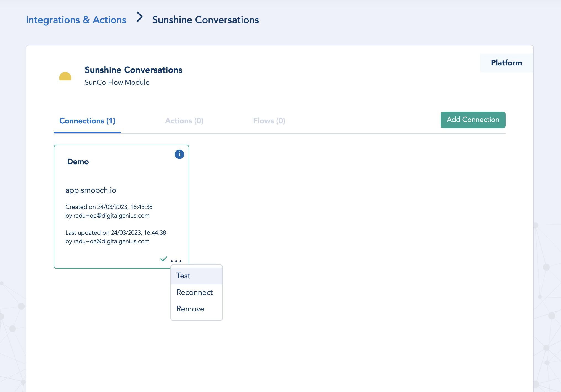This screenshot has height=392, width=561.
Task: Switch to the Actions (0) tab
Action: [184, 121]
